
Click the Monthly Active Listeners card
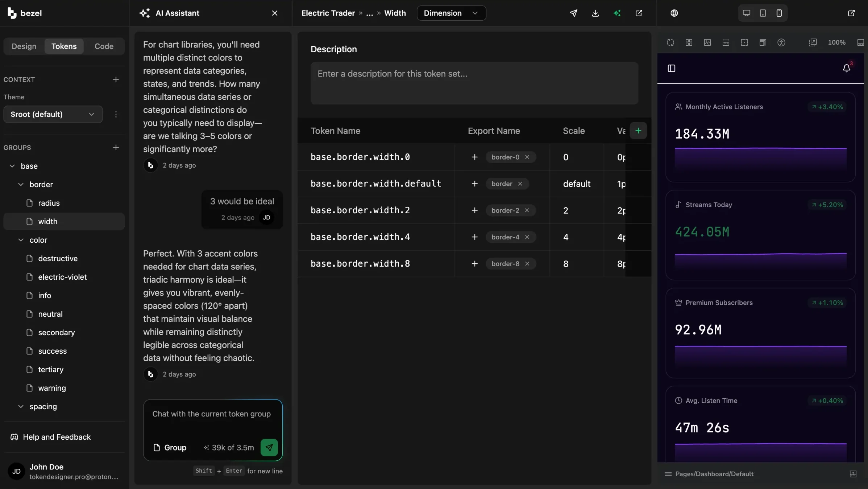(x=760, y=137)
